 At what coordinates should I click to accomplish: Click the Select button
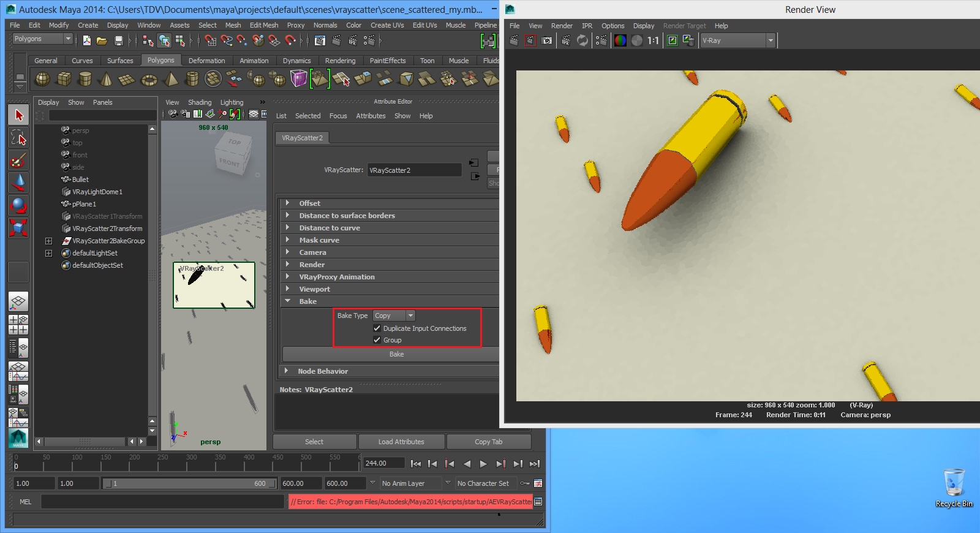coord(314,442)
